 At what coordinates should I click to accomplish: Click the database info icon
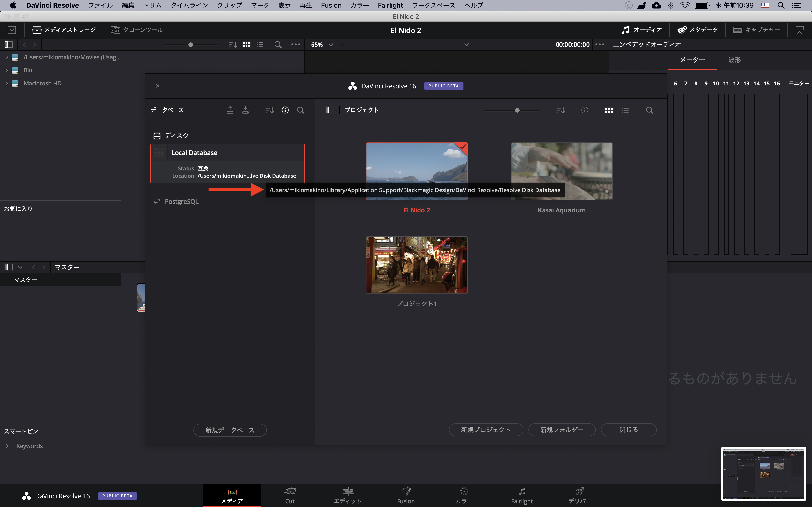285,110
